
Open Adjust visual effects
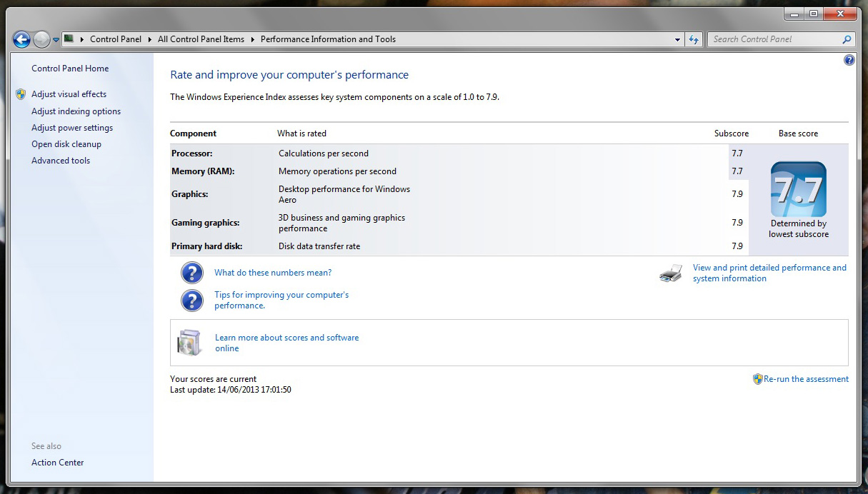[x=69, y=94]
